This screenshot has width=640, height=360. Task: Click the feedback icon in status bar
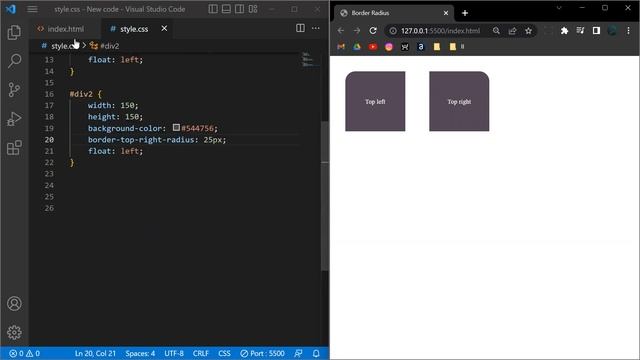pos(298,353)
